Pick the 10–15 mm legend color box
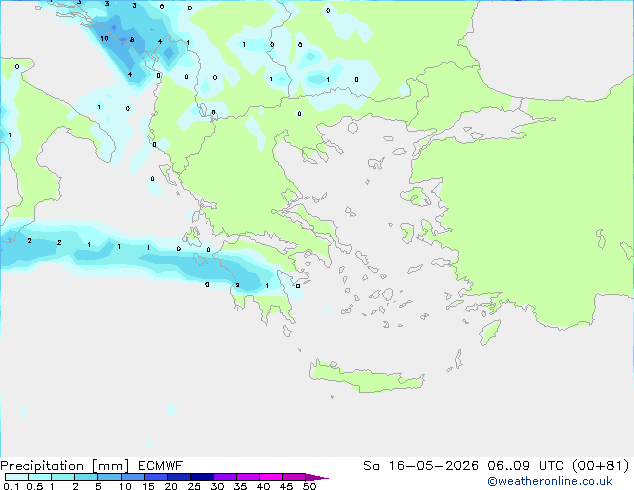The width and height of the screenshot is (634, 490). click(x=132, y=477)
